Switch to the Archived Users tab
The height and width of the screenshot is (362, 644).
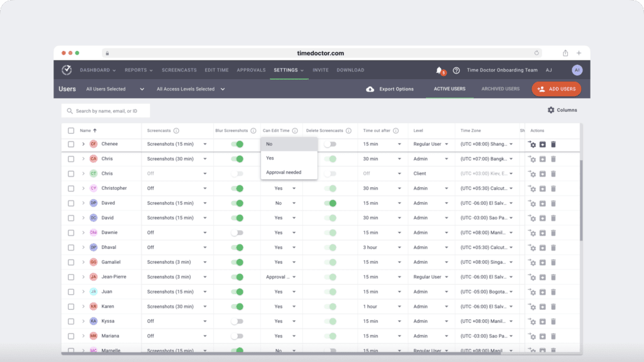[x=500, y=89]
